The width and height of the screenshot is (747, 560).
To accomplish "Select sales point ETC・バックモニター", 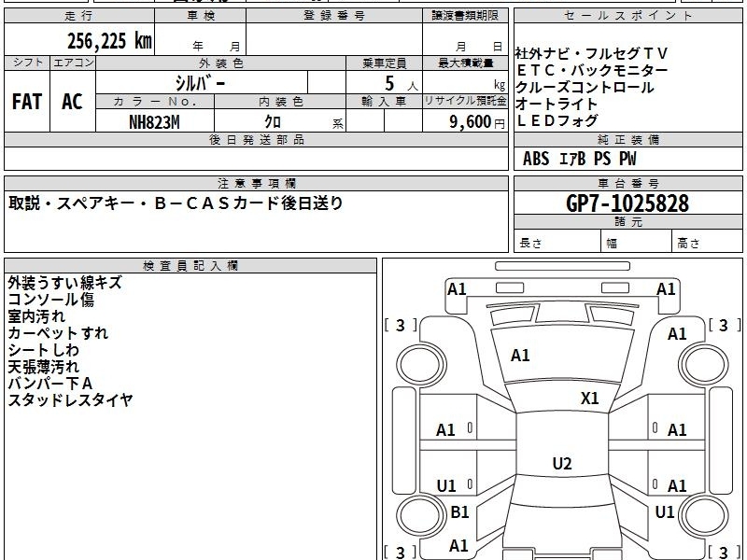I will click(x=592, y=71).
